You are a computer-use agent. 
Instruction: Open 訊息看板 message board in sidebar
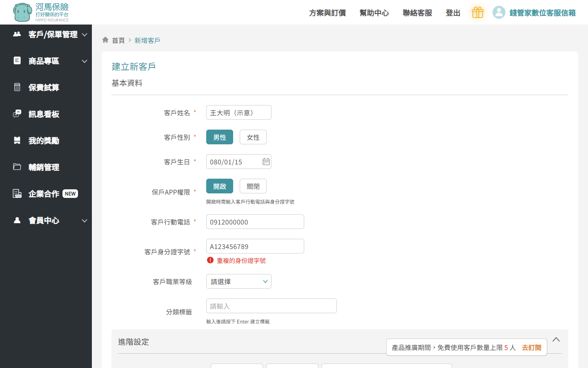(44, 114)
